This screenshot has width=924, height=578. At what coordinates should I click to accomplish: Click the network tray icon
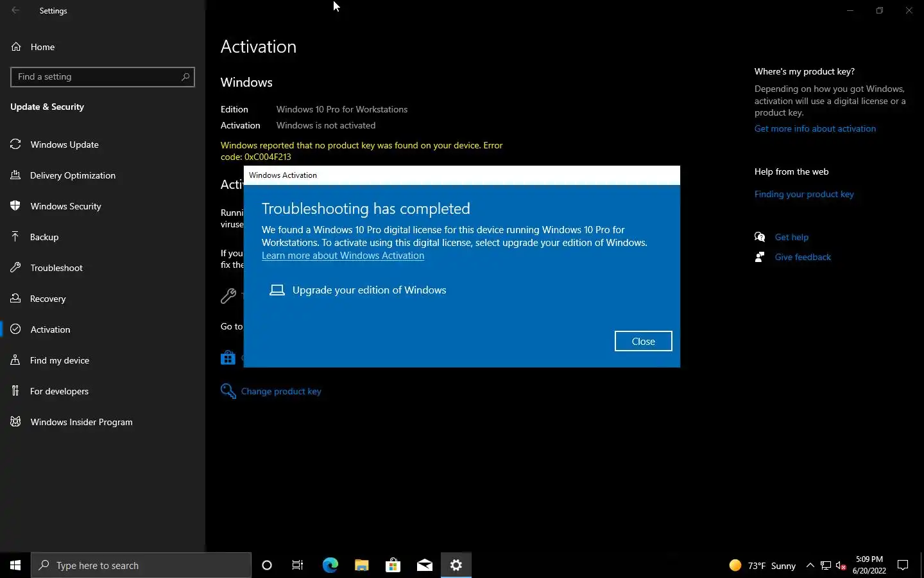coord(826,566)
